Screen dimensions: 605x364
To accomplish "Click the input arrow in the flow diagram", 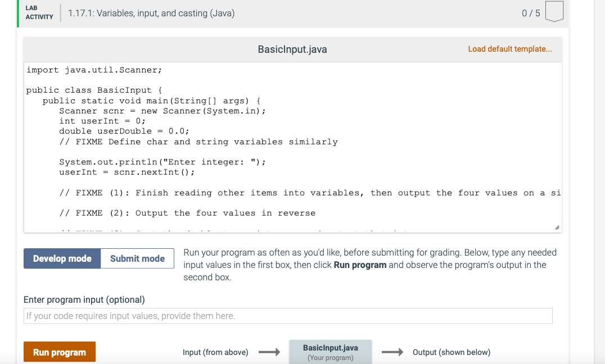I will point(269,352).
